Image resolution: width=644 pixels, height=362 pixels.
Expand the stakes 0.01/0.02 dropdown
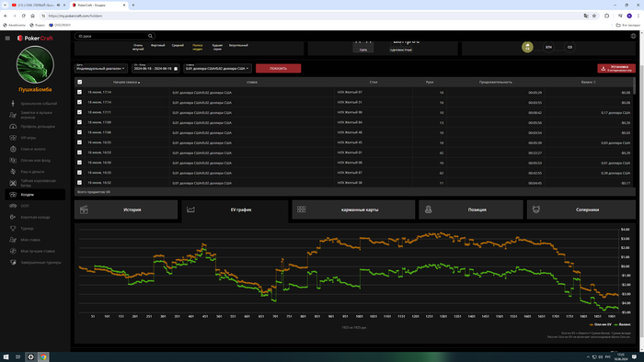tap(217, 68)
